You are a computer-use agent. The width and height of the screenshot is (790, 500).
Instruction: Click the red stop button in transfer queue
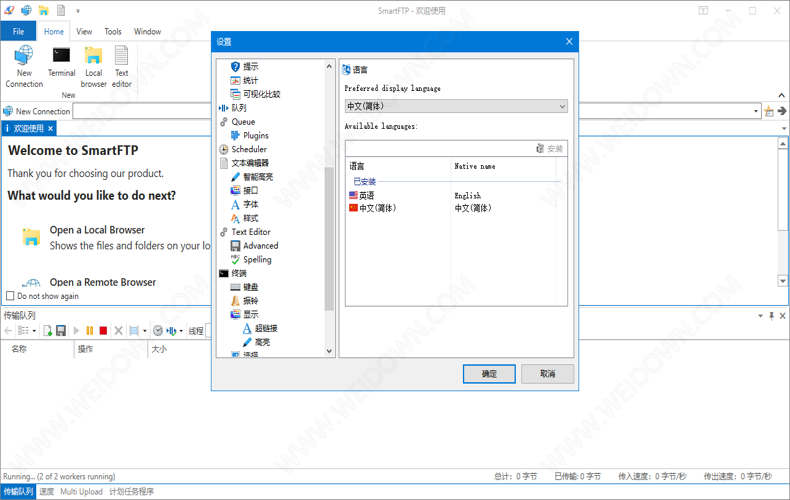pyautogui.click(x=103, y=331)
